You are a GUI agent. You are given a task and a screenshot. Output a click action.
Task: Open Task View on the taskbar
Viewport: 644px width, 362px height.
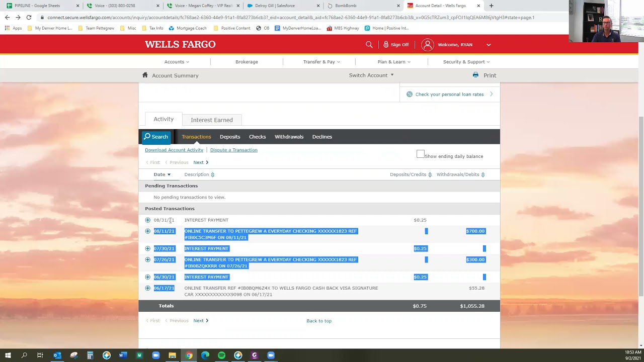click(40, 355)
